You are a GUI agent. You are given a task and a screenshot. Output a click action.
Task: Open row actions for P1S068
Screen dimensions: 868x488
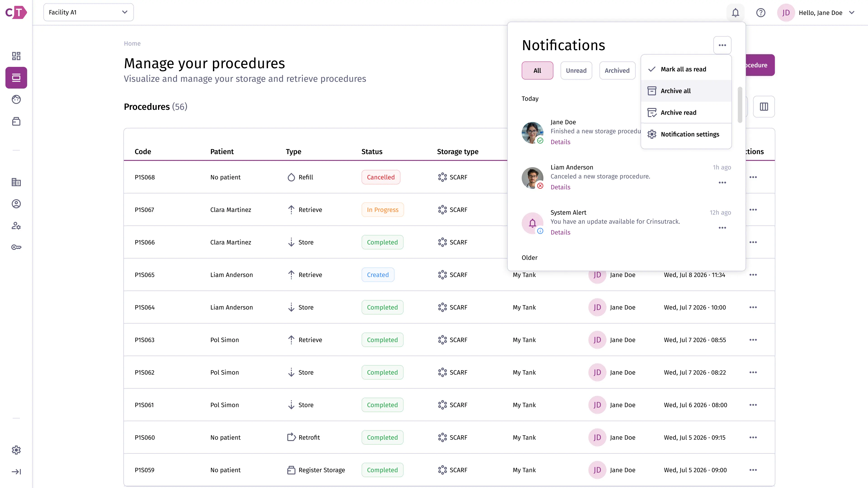click(753, 177)
